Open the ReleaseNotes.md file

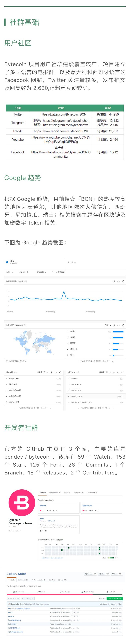click(x=16, y=632)
